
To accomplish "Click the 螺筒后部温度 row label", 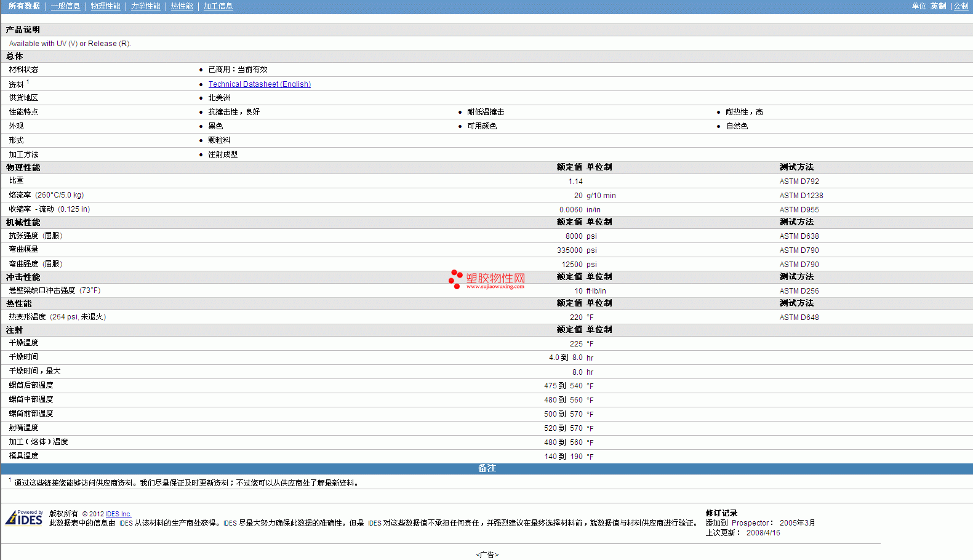I will (31, 385).
